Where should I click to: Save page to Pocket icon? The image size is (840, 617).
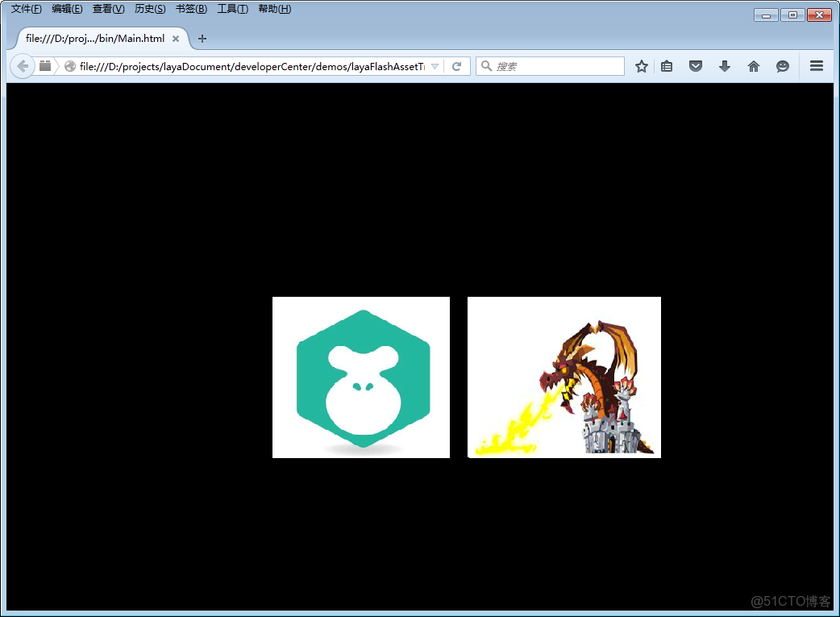(696, 66)
